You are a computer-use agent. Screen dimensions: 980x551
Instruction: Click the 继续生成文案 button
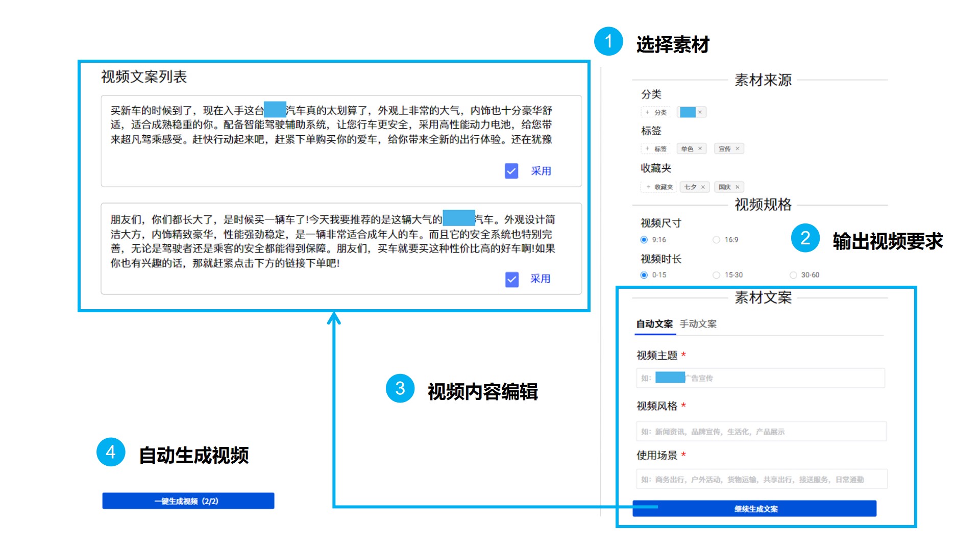[755, 509]
